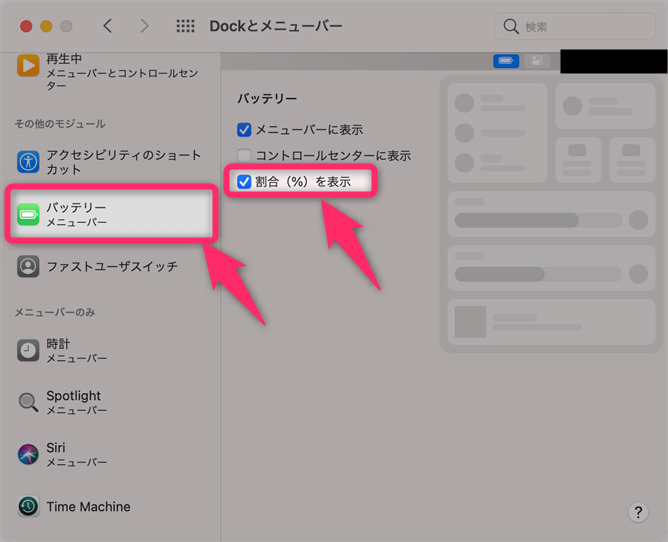
Task: Click the Now Playing (再生中) sidebar icon
Action: tap(29, 65)
